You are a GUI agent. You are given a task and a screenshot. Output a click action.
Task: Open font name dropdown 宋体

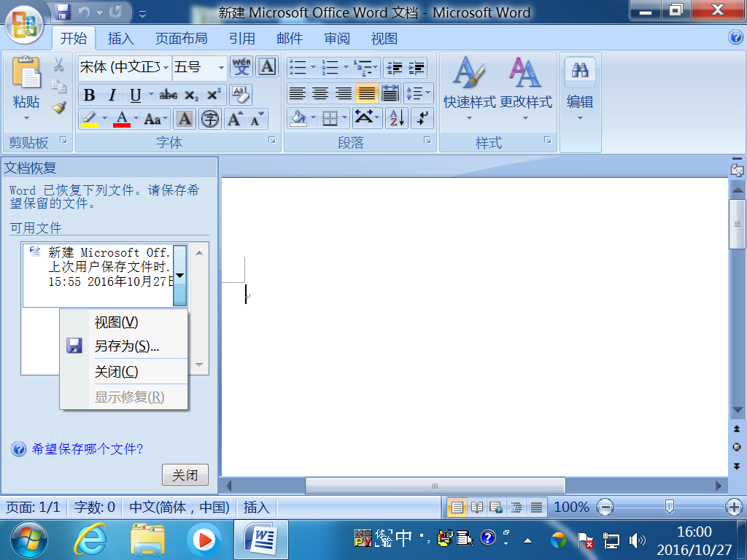166,68
